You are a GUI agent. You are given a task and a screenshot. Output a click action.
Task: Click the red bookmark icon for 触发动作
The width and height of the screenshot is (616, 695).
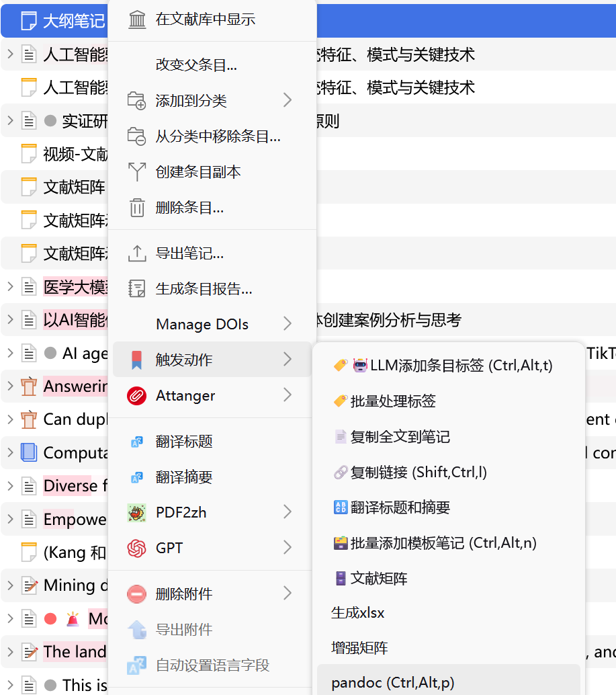pyautogui.click(x=137, y=360)
